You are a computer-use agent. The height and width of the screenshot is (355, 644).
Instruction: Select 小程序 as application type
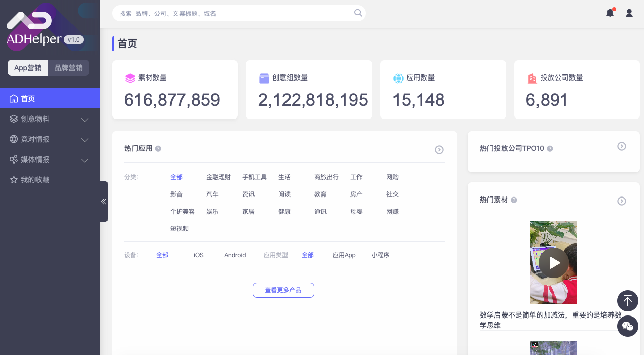click(380, 255)
